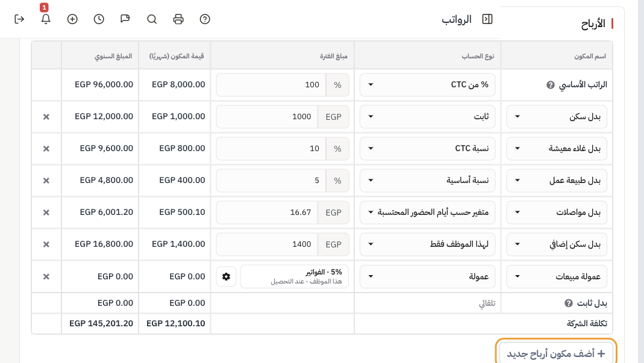Open the search icon

(152, 19)
